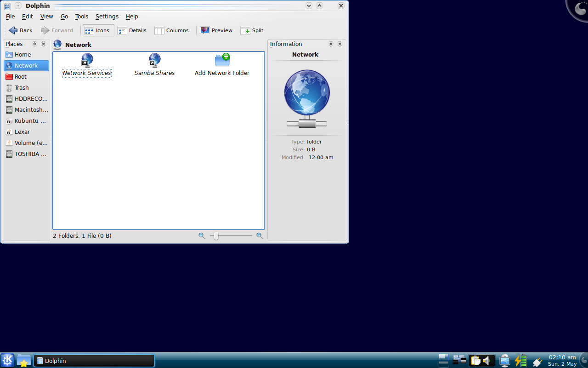Open the Settings menu
The image size is (588, 368).
107,16
